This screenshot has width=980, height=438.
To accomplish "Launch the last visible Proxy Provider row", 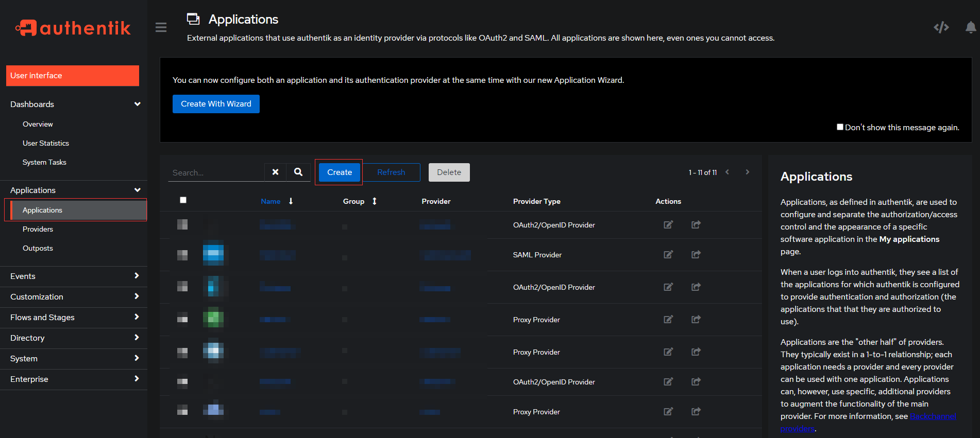I will [696, 411].
